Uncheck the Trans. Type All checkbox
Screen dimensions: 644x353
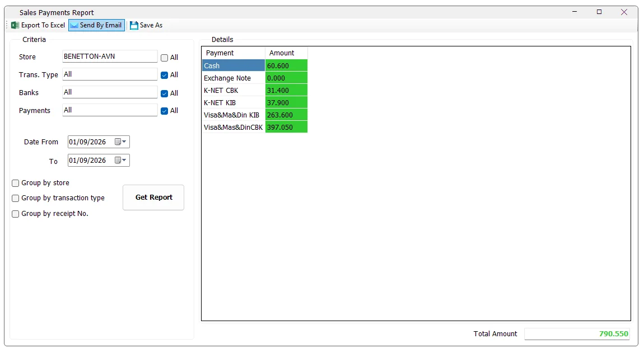pyautogui.click(x=164, y=75)
